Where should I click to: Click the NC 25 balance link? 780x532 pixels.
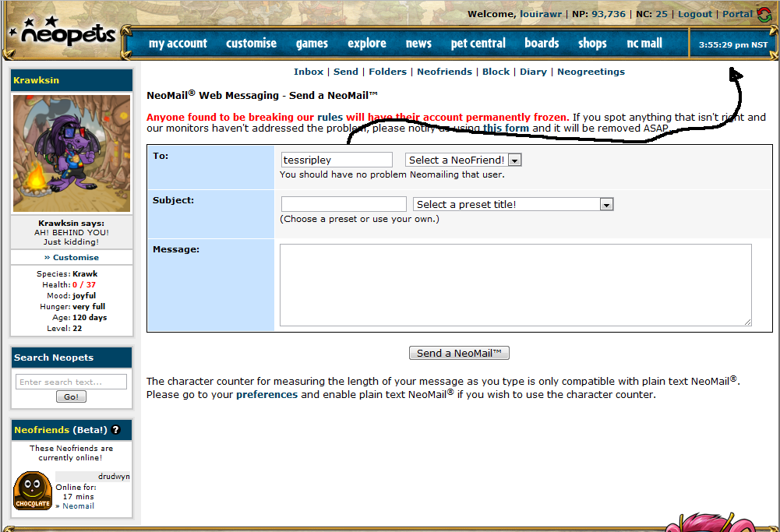pyautogui.click(x=662, y=14)
